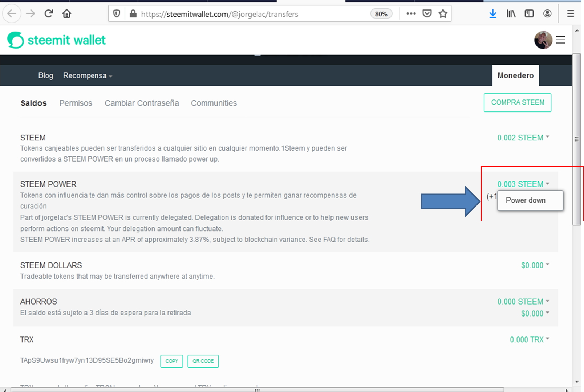Open the browser home page
Image resolution: width=584 pixels, height=392 pixels.
coord(67,14)
